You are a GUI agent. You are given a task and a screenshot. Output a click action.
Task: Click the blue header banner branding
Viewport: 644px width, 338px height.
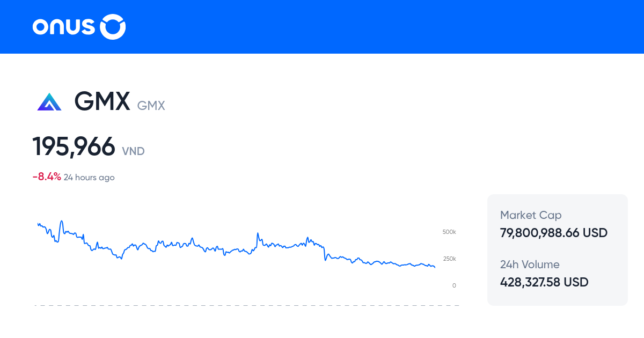[x=78, y=27]
